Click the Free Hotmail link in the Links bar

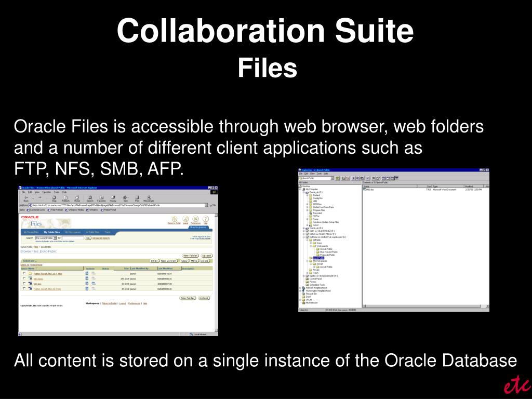(x=55, y=210)
